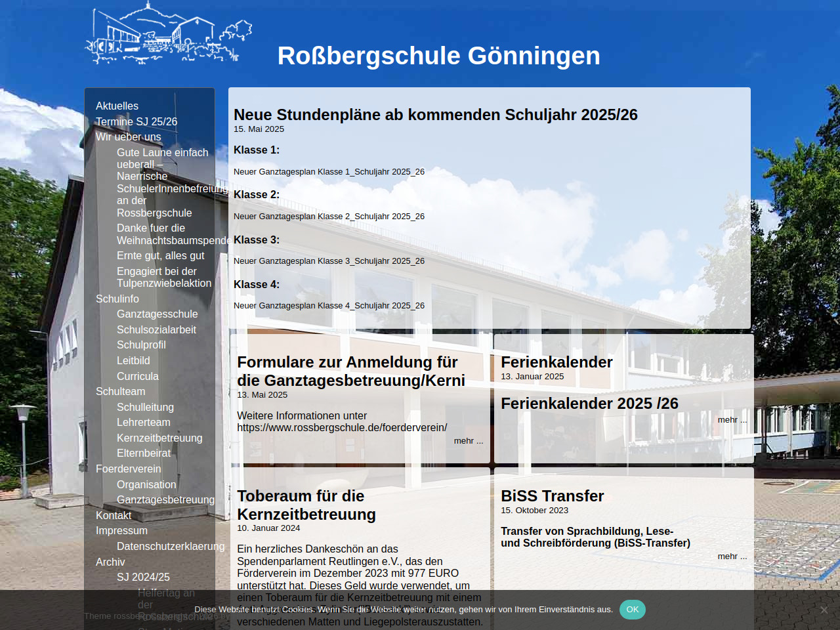This screenshot has width=840, height=630.
Task: Click 'mehr ...' under Ferienkalender 2025/26
Action: (x=732, y=420)
